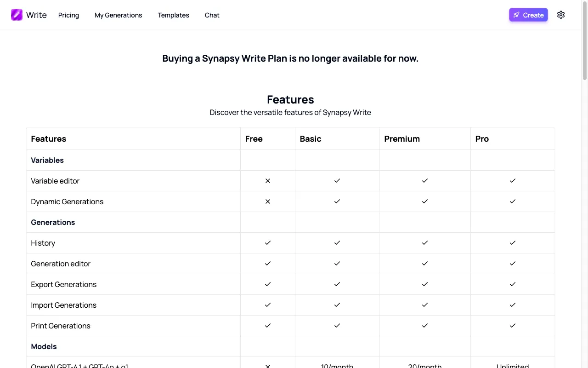Click the Print Generations Free checkmark
Screen dimensions: 588x368
(268, 326)
